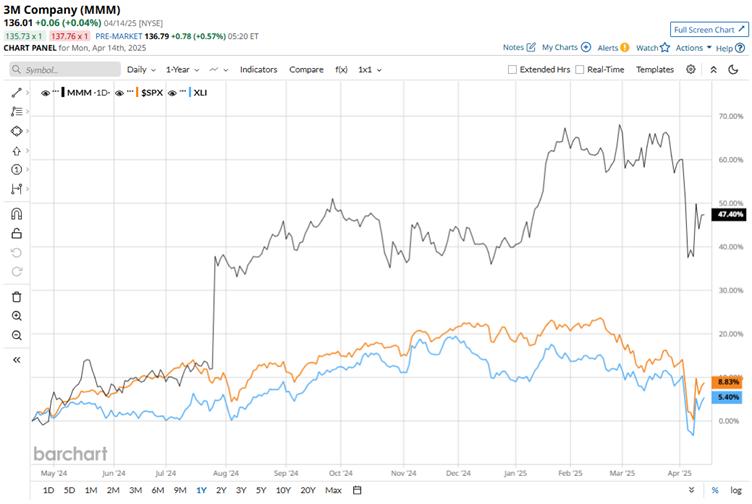
Task: Collapse the chart header with double chevron
Action: coord(714,70)
